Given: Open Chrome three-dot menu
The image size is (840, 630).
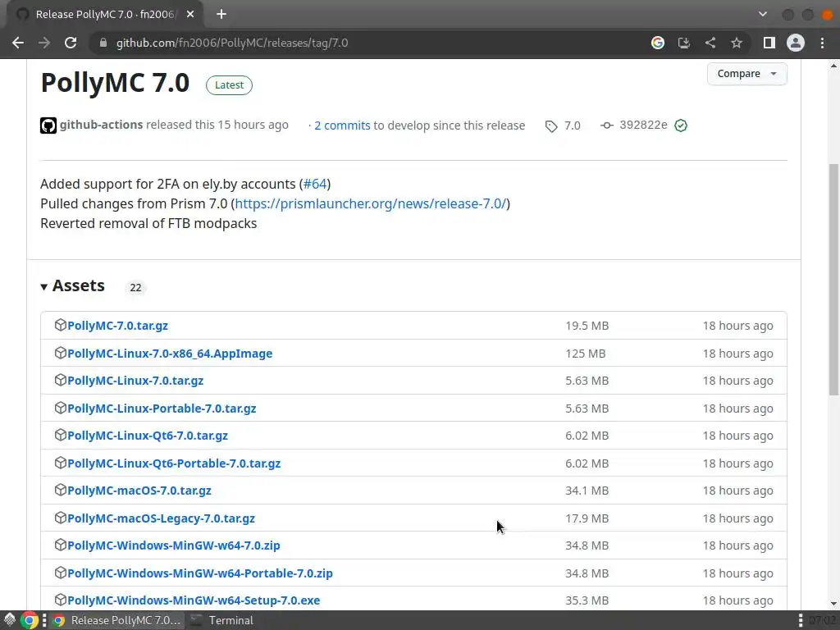Looking at the screenshot, I should click(x=822, y=43).
